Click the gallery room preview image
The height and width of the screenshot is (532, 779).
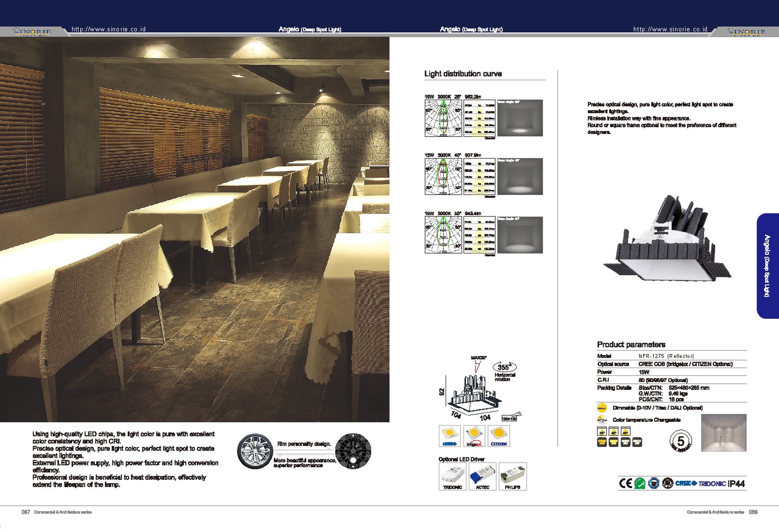(x=723, y=433)
